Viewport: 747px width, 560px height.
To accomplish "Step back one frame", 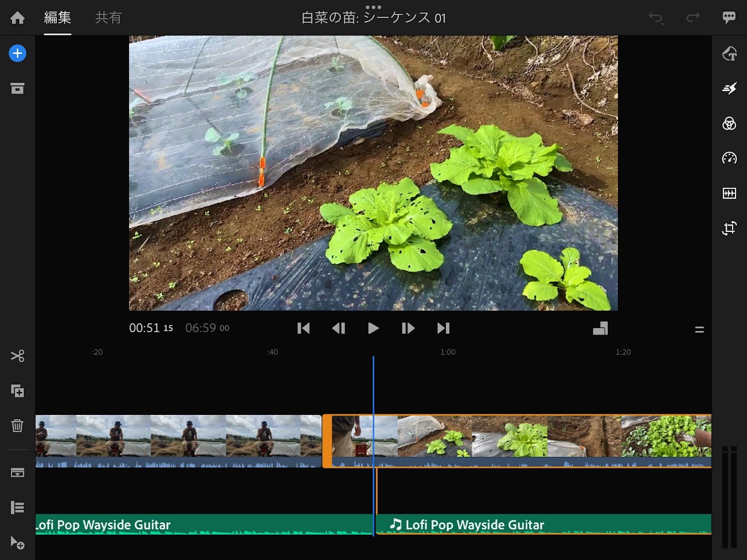I will click(338, 328).
